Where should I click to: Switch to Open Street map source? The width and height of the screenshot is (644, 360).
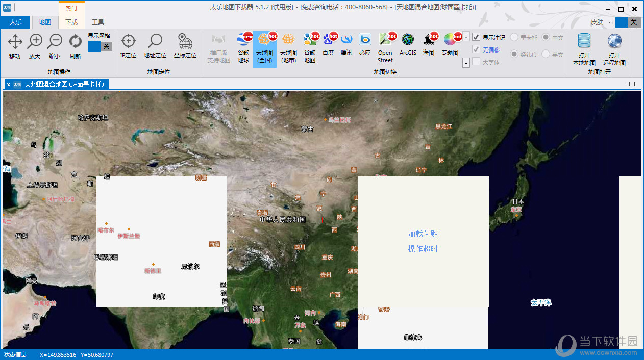coord(385,48)
